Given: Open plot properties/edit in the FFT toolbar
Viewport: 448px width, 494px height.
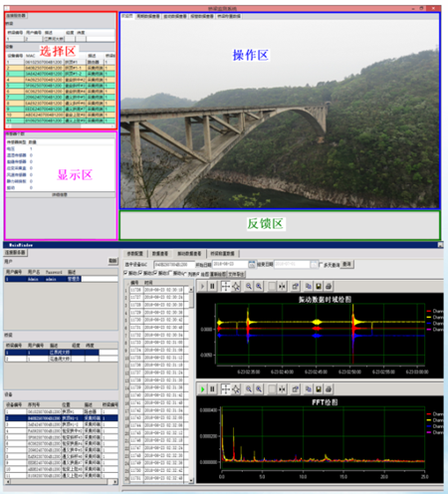Looking at the screenshot, I should click(295, 389).
